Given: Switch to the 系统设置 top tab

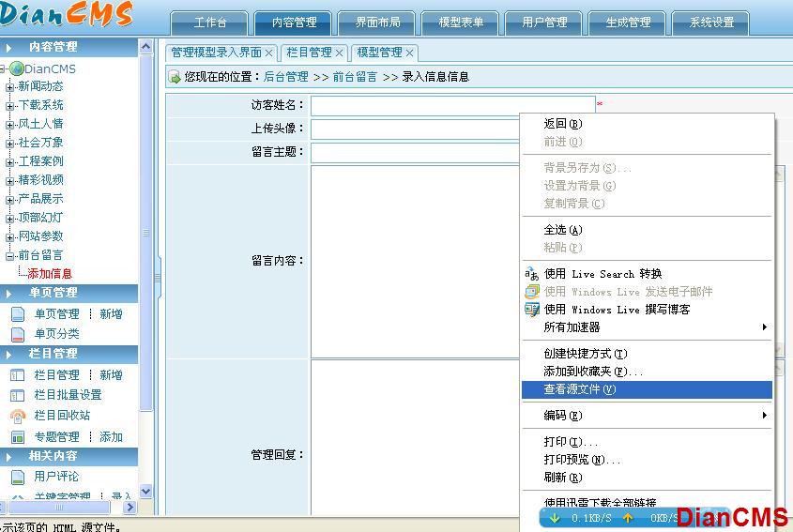Looking at the screenshot, I should (x=710, y=23).
